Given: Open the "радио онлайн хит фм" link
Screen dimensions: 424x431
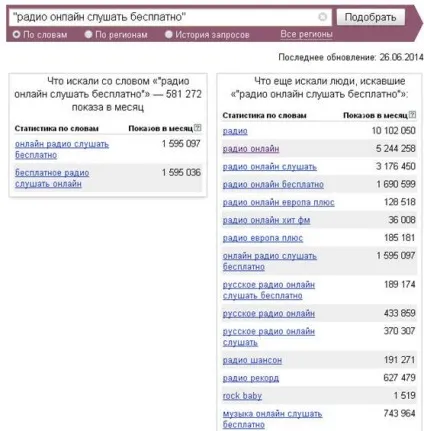Looking at the screenshot, I should coord(266,220).
